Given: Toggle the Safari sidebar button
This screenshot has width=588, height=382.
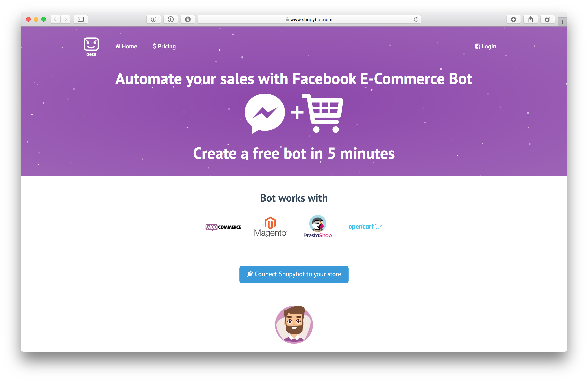Looking at the screenshot, I should pyautogui.click(x=81, y=19).
